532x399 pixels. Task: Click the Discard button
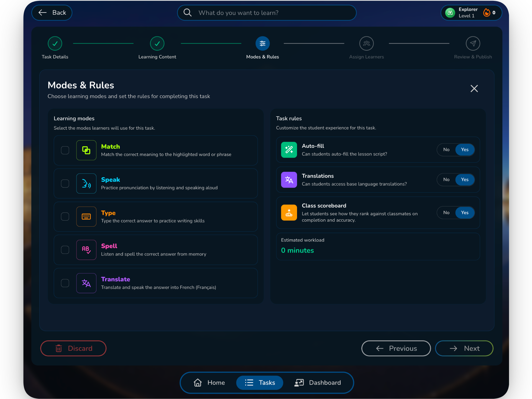coord(73,348)
